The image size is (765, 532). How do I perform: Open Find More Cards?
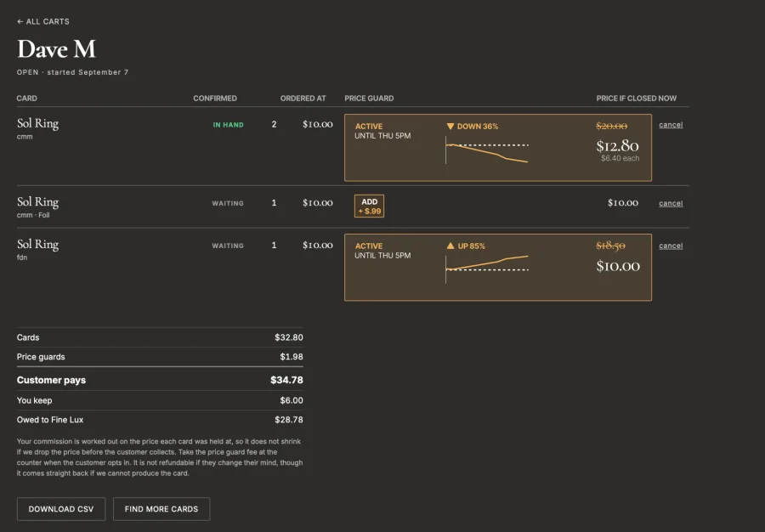tap(161, 509)
